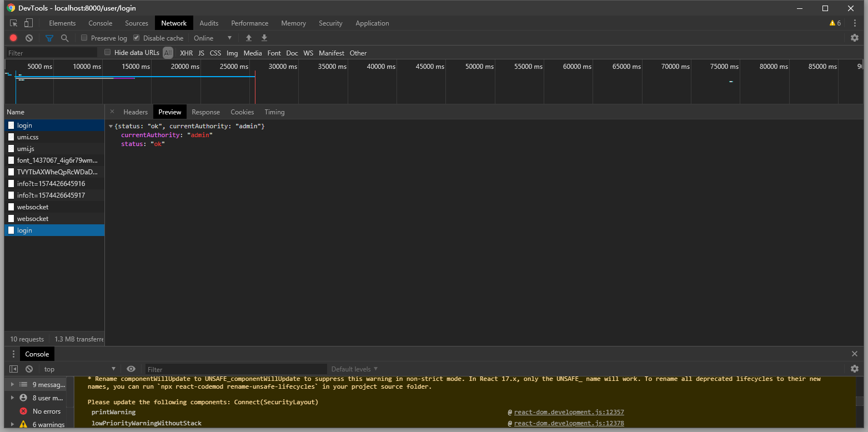Screen dimensions: 868x432
Task: Open the top JavaScript context dropdown
Action: point(79,369)
